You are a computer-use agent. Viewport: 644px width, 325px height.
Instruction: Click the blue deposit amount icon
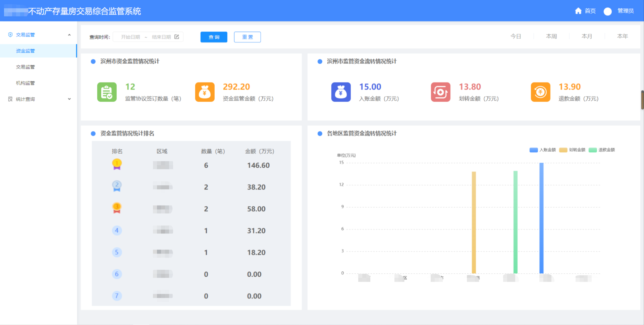click(341, 92)
